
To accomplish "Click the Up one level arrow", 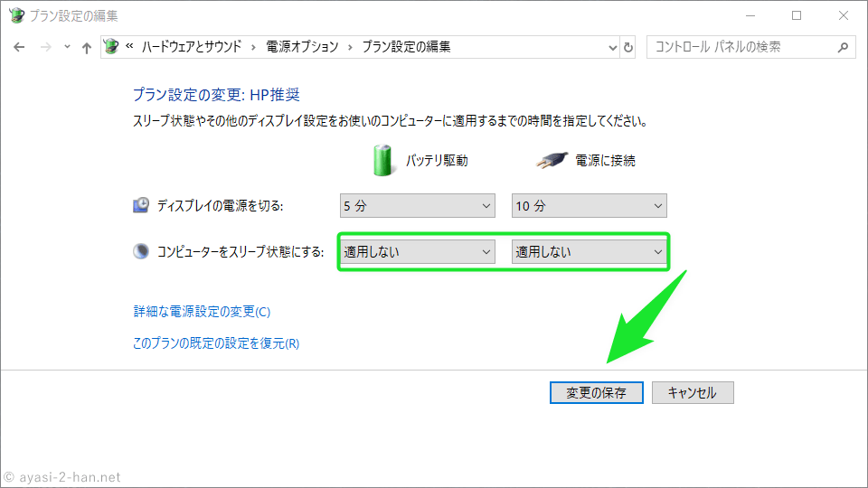I will 87,47.
